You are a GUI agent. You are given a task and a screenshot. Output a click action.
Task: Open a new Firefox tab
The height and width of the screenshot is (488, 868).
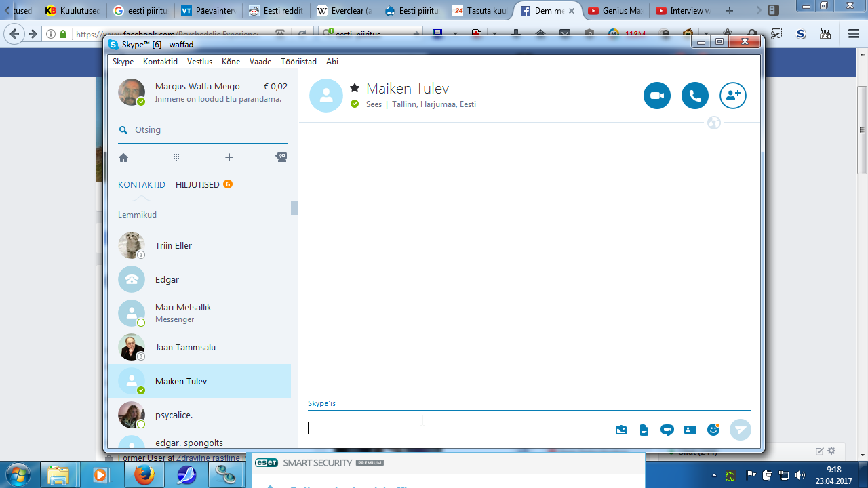(x=730, y=11)
